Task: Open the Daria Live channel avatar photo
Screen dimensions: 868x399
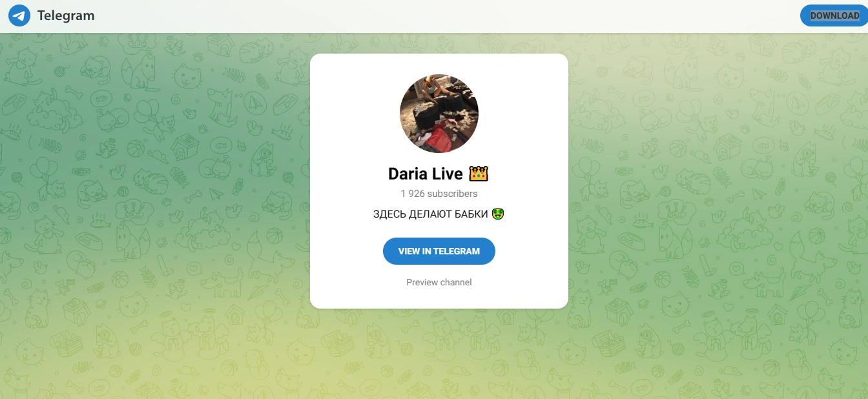Action: point(439,114)
